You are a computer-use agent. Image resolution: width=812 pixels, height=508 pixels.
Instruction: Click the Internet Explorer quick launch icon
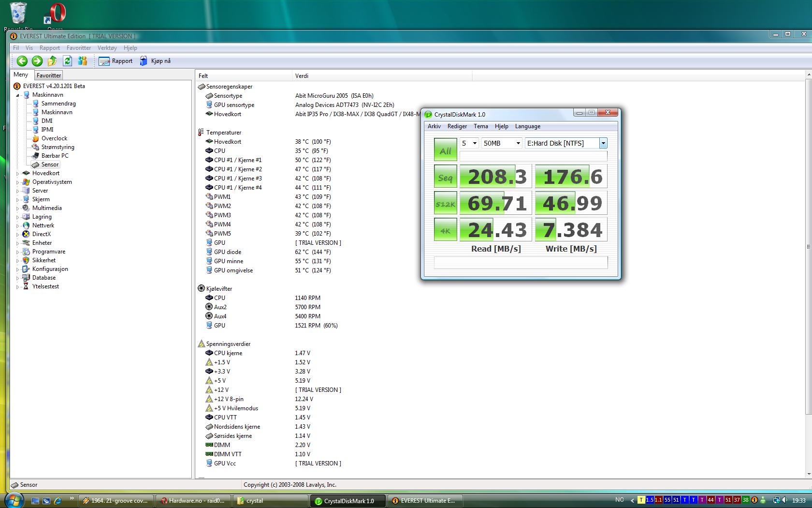(x=58, y=501)
